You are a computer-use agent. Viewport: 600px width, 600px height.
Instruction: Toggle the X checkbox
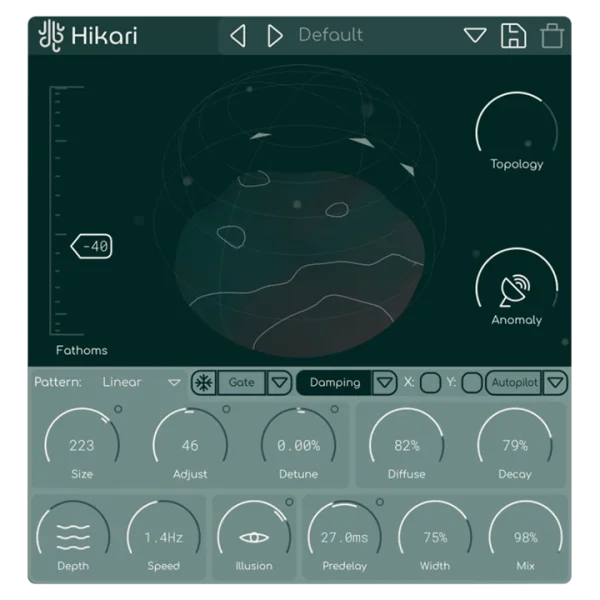[430, 383]
